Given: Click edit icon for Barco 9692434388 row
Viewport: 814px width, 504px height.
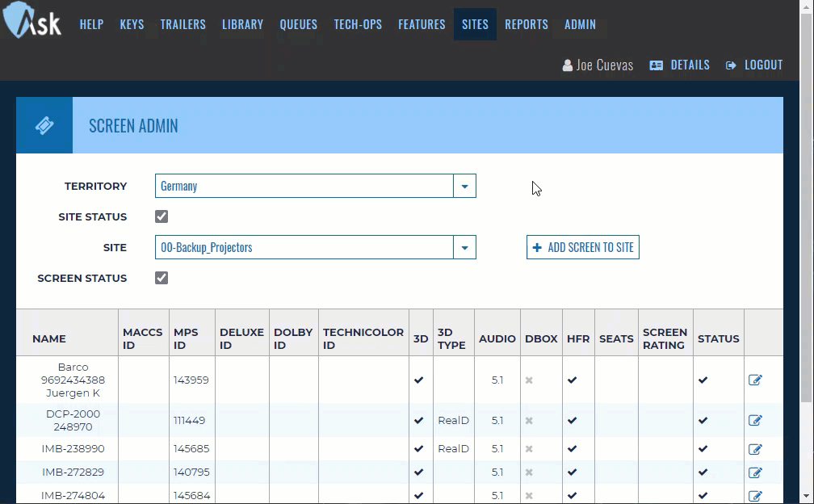Looking at the screenshot, I should pyautogui.click(x=755, y=380).
